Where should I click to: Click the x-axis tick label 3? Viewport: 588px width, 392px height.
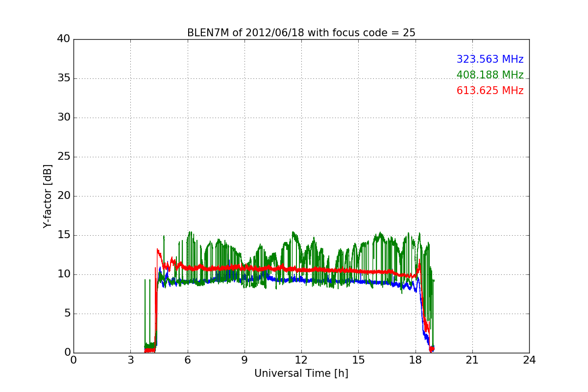coord(130,360)
